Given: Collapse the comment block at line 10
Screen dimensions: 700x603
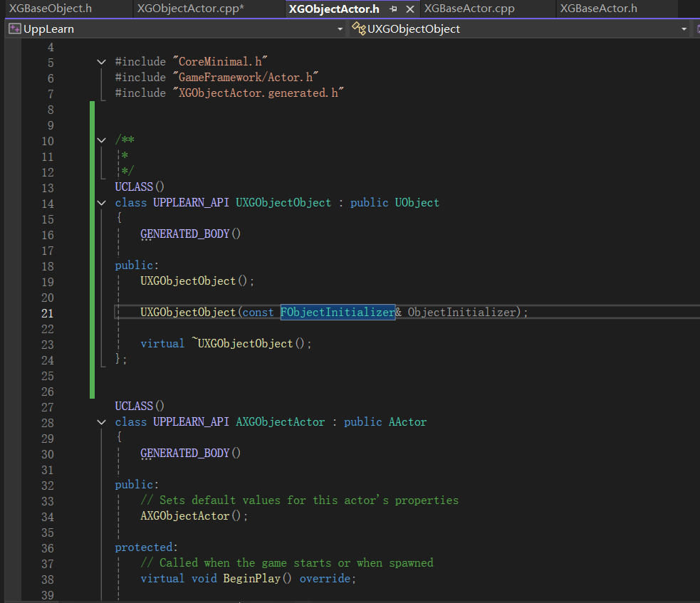Looking at the screenshot, I should coord(102,140).
